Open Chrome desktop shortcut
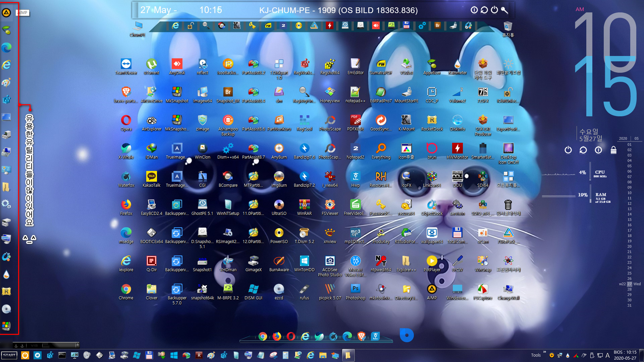The width and height of the screenshot is (644, 362). (x=126, y=292)
